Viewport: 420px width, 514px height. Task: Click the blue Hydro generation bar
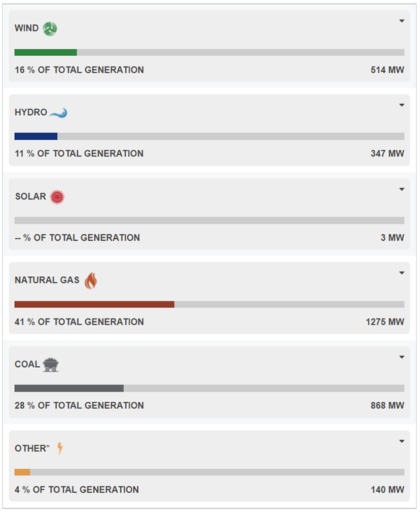[x=36, y=136]
